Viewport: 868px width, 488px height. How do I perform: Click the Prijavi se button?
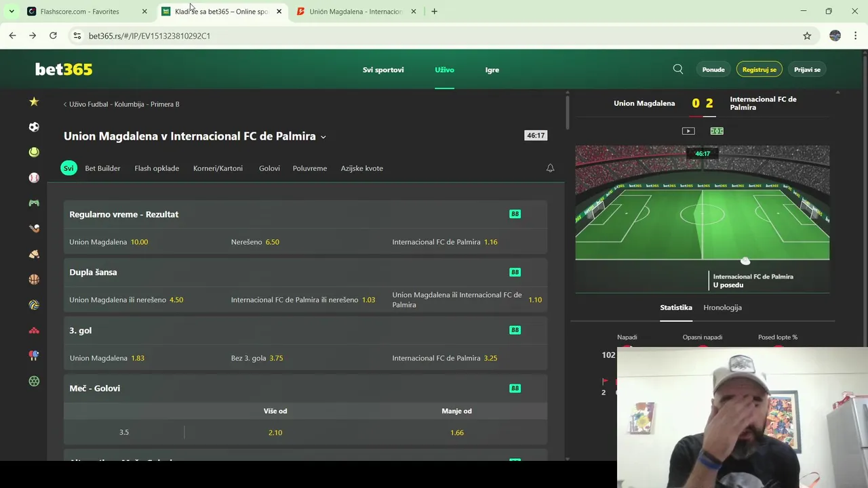[807, 69]
